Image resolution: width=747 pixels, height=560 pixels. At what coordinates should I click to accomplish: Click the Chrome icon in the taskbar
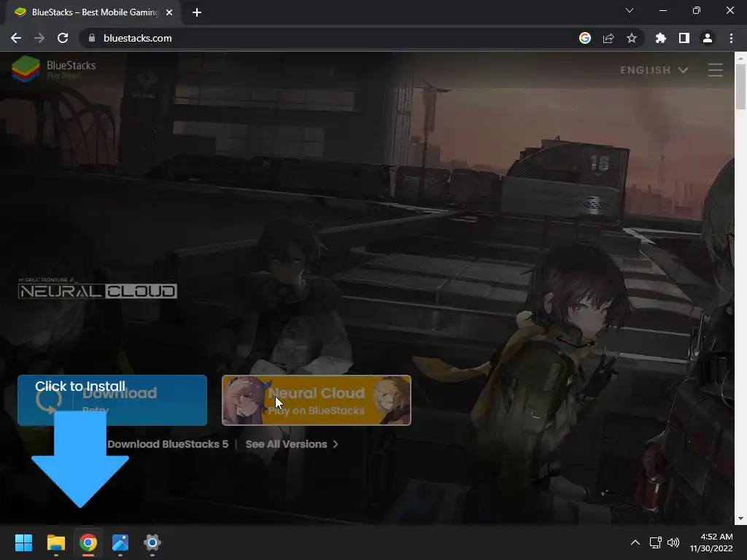click(88, 542)
